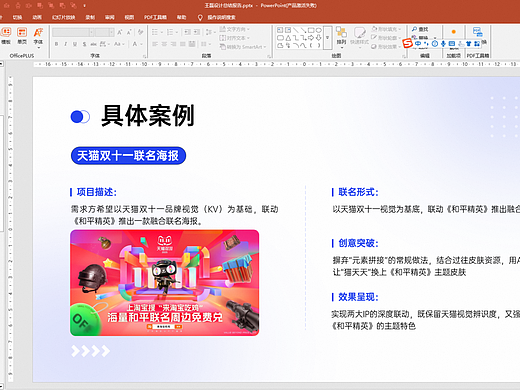Open the OfficePLUS templates (模板) button
Screen dimensions: 520x390
pos(6,36)
